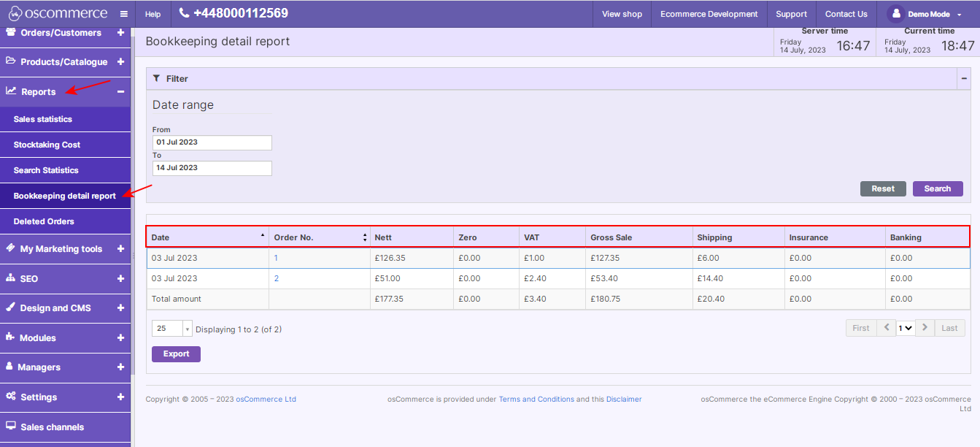Screen dimensions: 980x447
Task: Open order number 1 link
Action: [x=276, y=258]
